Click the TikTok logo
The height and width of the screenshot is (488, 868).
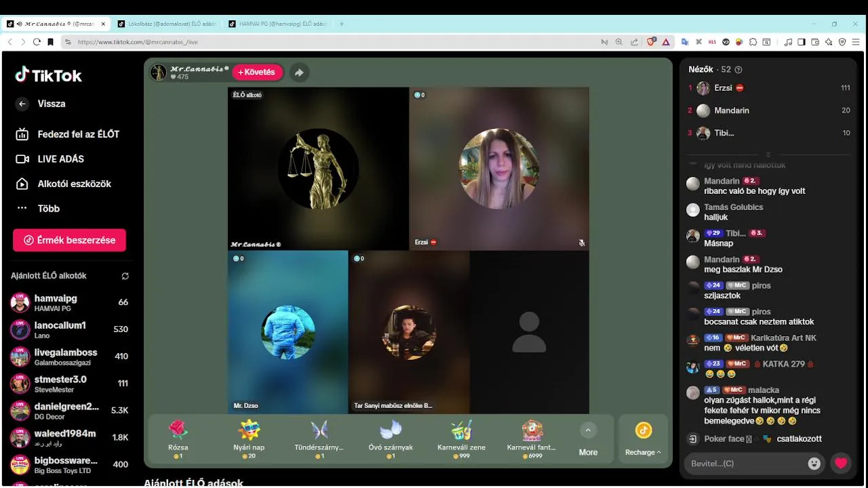49,75
